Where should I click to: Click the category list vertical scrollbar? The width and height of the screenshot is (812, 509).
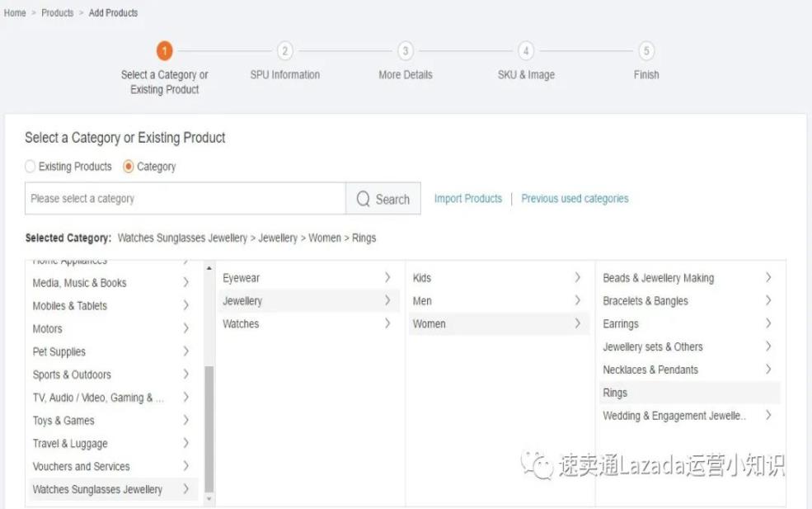[x=209, y=429]
